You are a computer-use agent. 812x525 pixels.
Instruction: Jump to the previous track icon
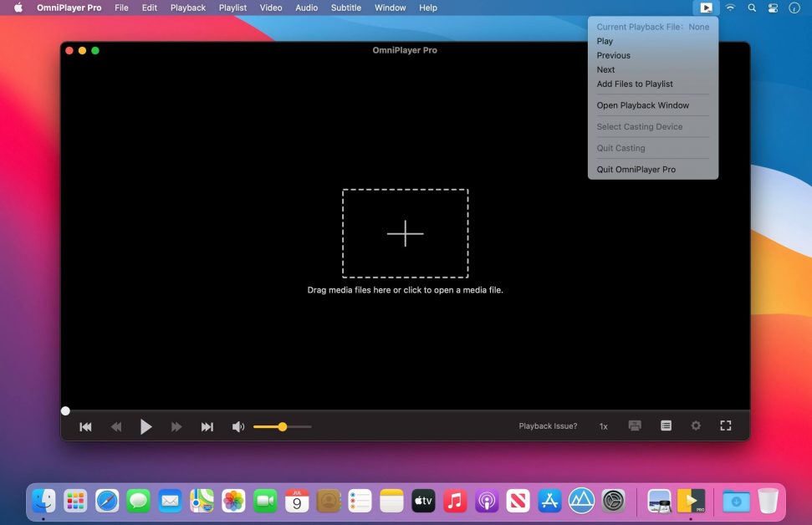[85, 426]
